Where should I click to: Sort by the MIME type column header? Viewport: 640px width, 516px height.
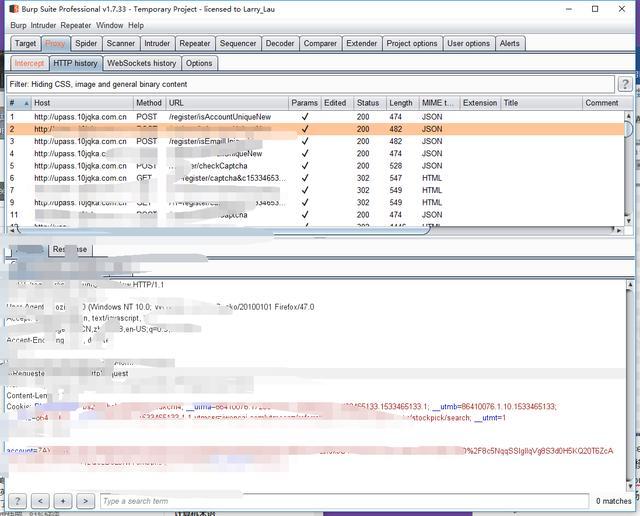tap(439, 103)
